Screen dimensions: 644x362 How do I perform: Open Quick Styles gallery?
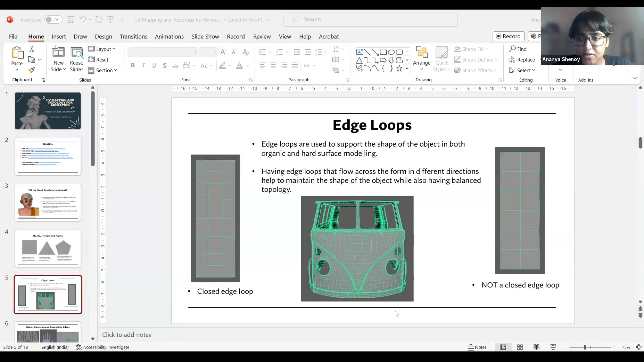(442, 59)
